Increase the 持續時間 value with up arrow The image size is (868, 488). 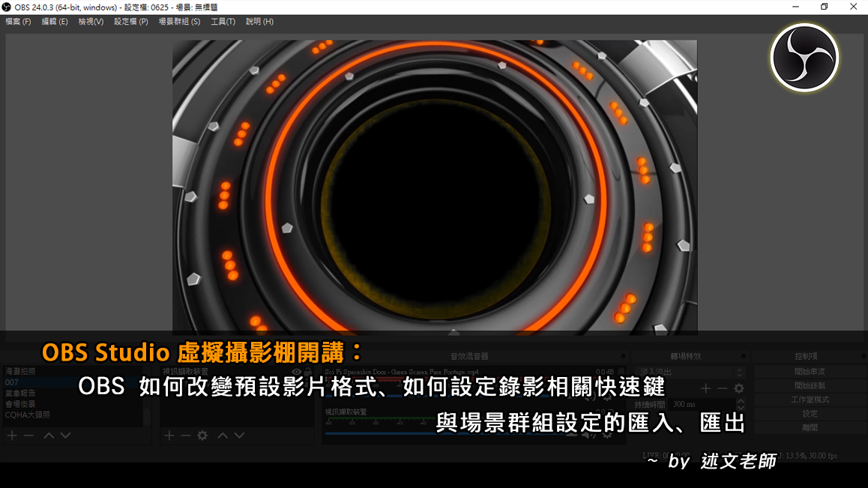[x=741, y=401]
